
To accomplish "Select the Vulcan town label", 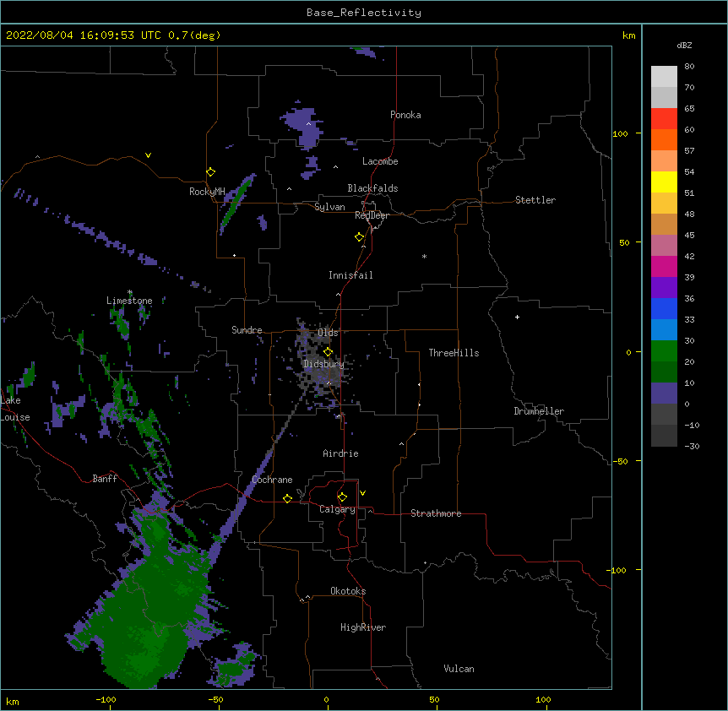I will [459, 669].
